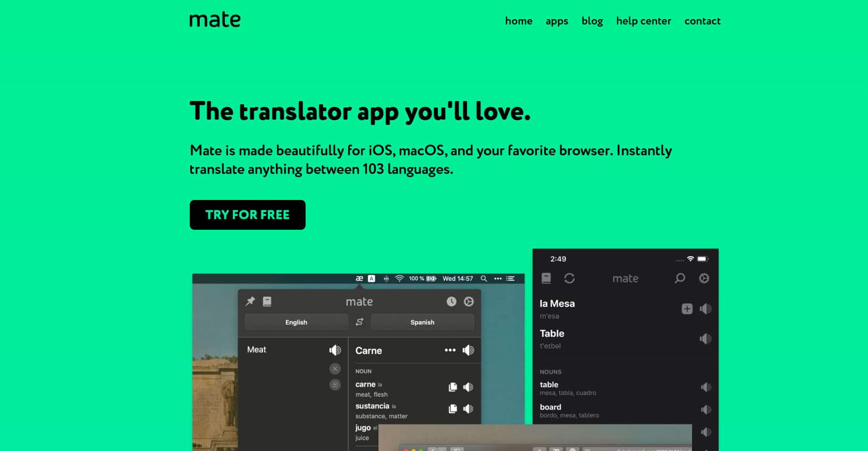Select Spanish target language dropdown
This screenshot has height=451, width=868.
(x=422, y=322)
